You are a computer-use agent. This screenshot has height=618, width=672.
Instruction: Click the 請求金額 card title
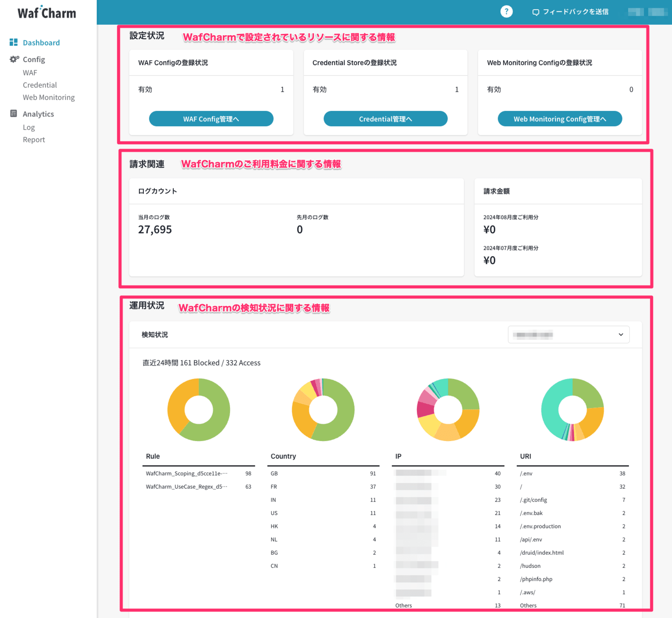pos(496,191)
